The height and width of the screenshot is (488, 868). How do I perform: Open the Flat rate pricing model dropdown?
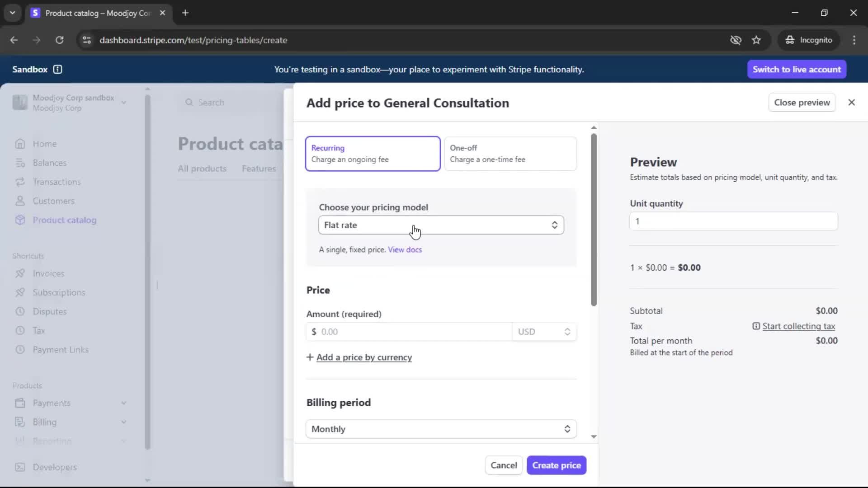tap(441, 225)
